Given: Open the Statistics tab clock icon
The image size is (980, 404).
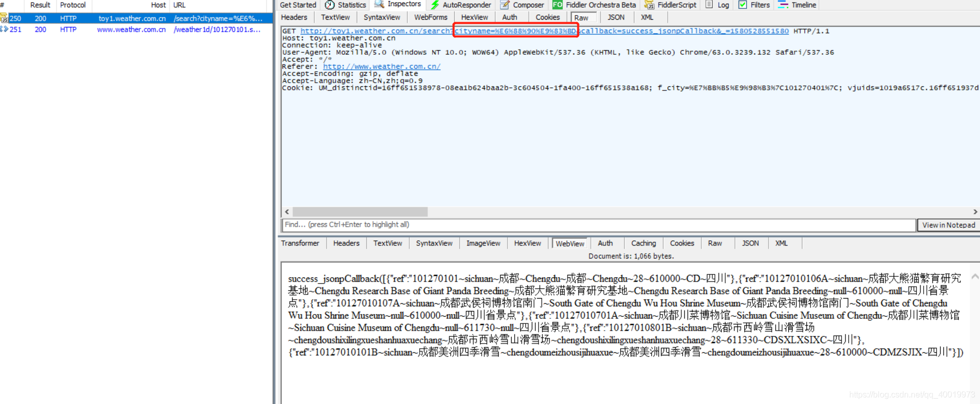Looking at the screenshot, I should (x=330, y=5).
